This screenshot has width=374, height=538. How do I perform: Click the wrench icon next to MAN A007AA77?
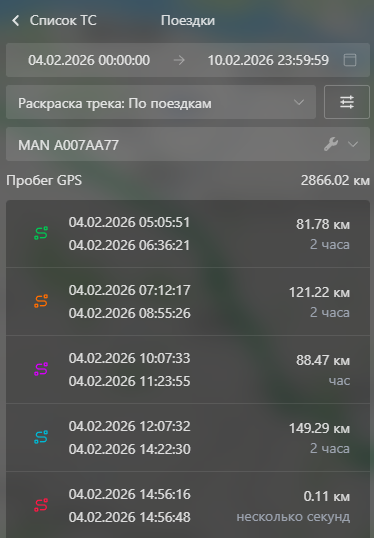click(331, 144)
